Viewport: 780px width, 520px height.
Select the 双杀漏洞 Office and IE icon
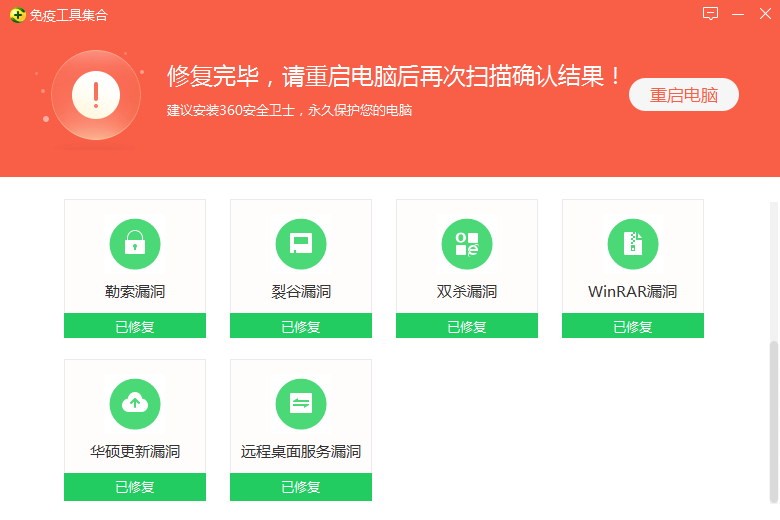pyautogui.click(x=467, y=244)
